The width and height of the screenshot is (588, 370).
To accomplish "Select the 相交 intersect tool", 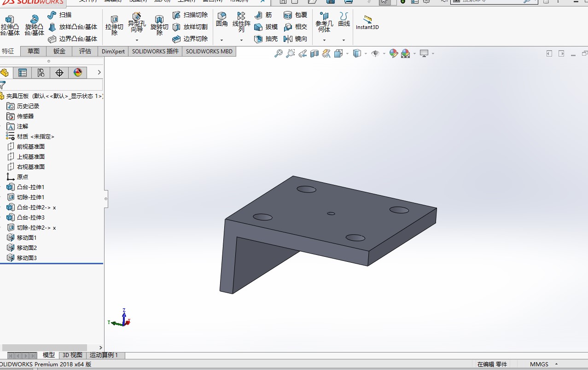I will coord(295,27).
